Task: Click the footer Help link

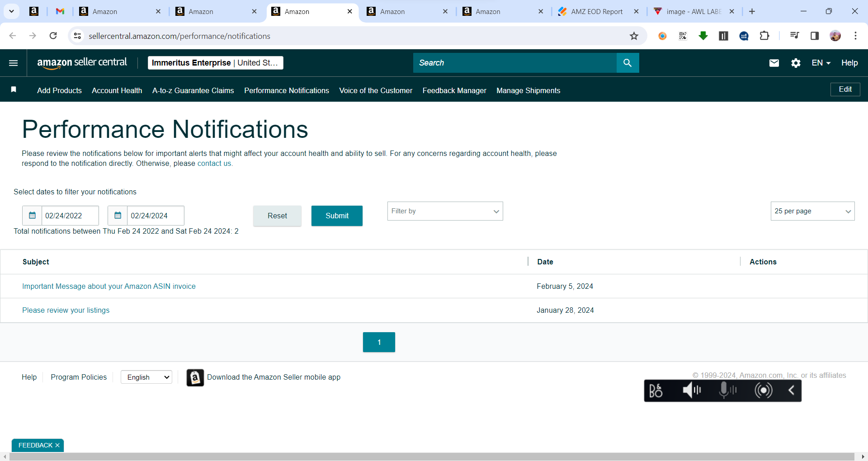Action: point(29,377)
